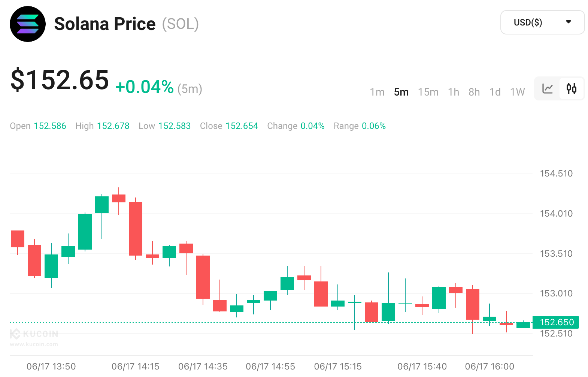
Task: Click the www.kucoin.com watermark link
Action: pos(34,344)
